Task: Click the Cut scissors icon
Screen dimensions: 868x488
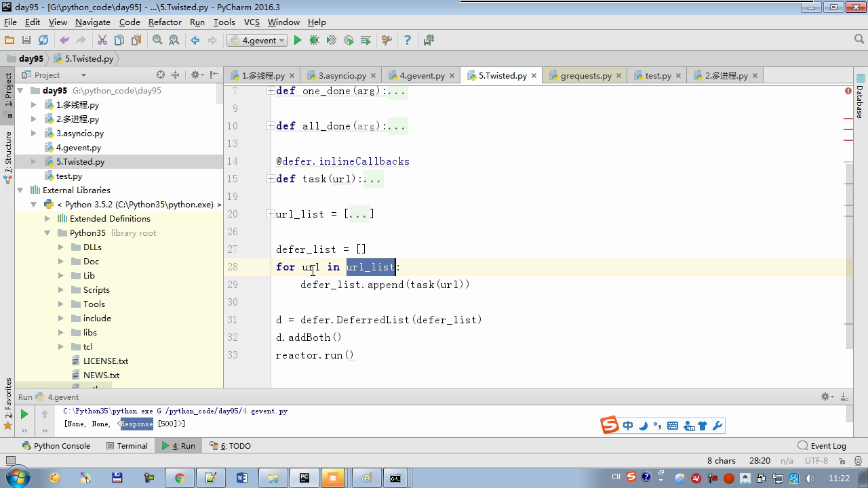Action: click(102, 41)
